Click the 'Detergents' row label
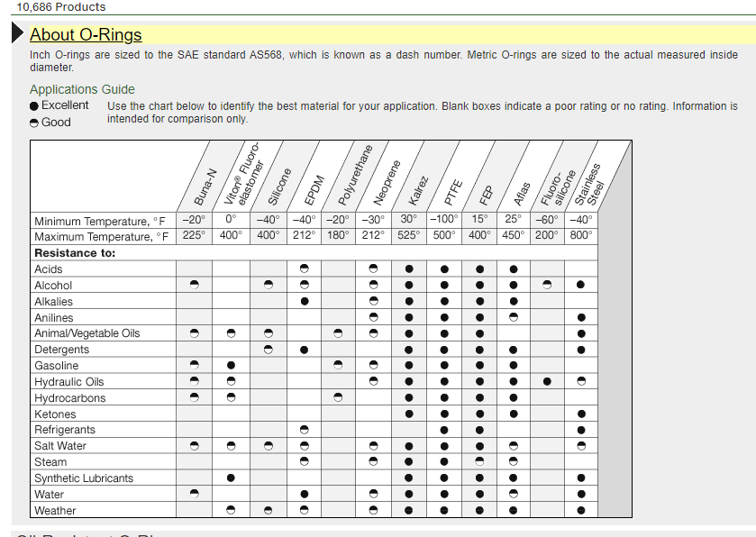The width and height of the screenshot is (756, 537). pos(61,350)
